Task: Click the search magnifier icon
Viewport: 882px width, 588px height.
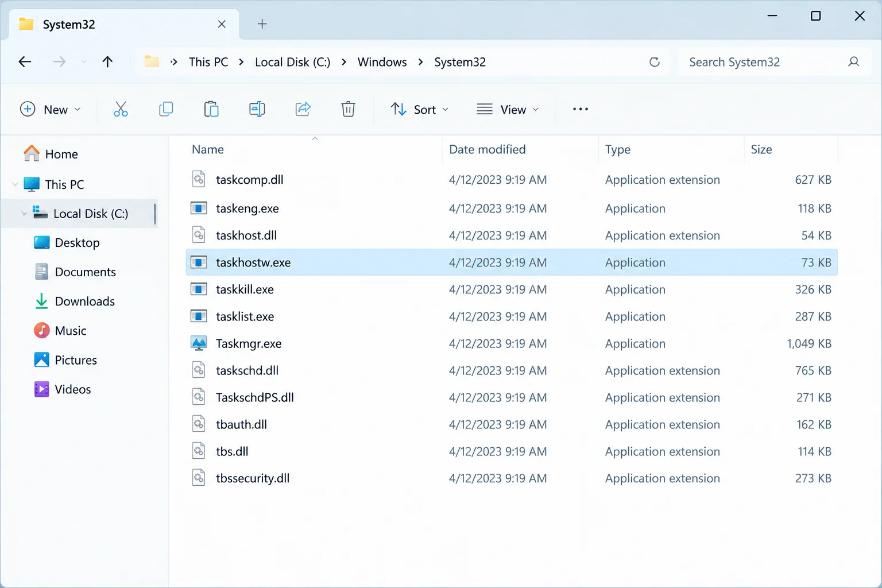Action: (x=854, y=62)
